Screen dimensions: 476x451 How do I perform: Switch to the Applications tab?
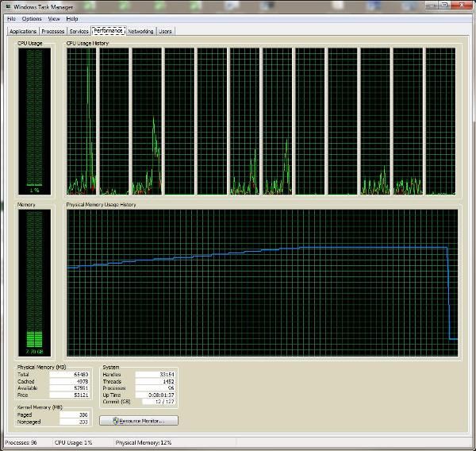pos(23,31)
